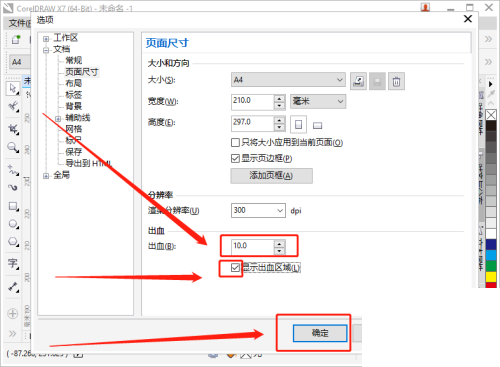Decrease page height with down stepper

click(279, 127)
